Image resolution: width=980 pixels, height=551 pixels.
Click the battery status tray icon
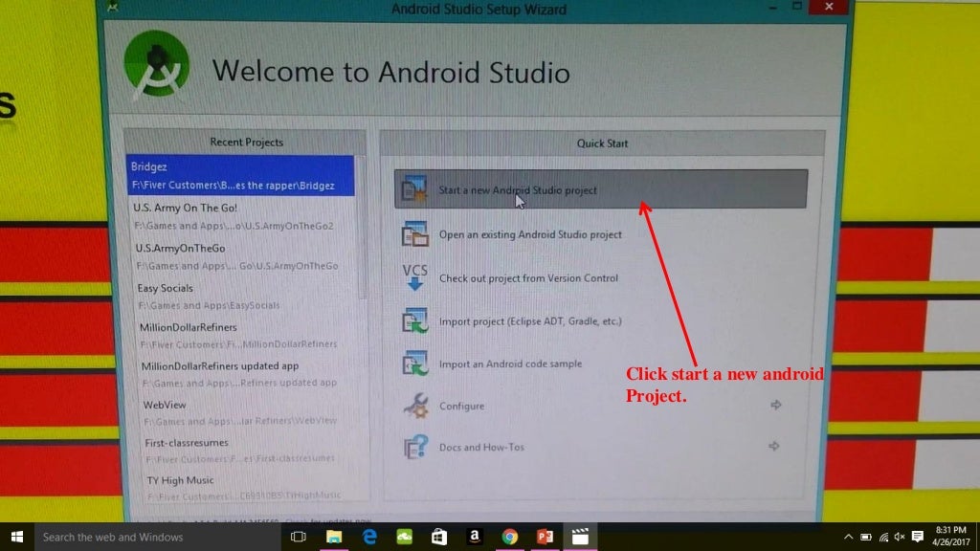(866, 537)
